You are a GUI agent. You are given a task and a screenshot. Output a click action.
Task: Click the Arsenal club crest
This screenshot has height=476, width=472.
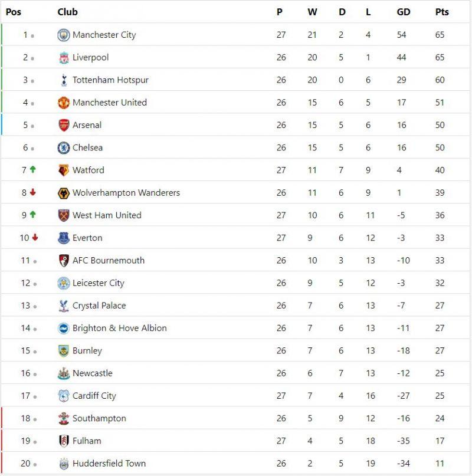click(64, 125)
